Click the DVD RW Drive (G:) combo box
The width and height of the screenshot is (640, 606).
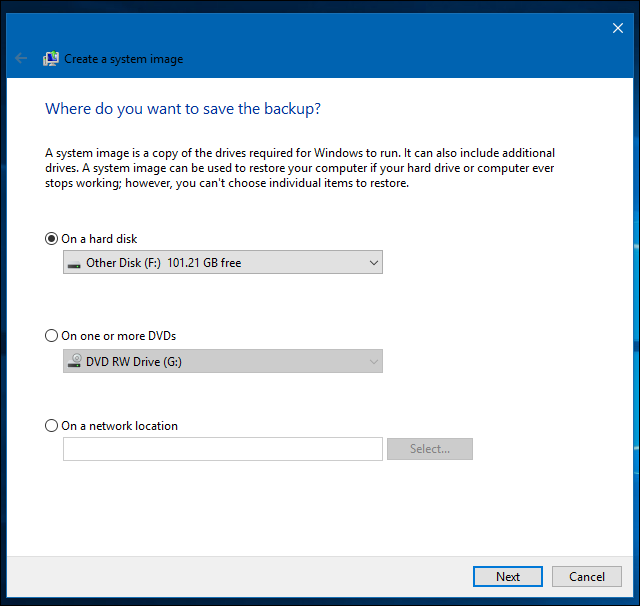[x=223, y=361]
